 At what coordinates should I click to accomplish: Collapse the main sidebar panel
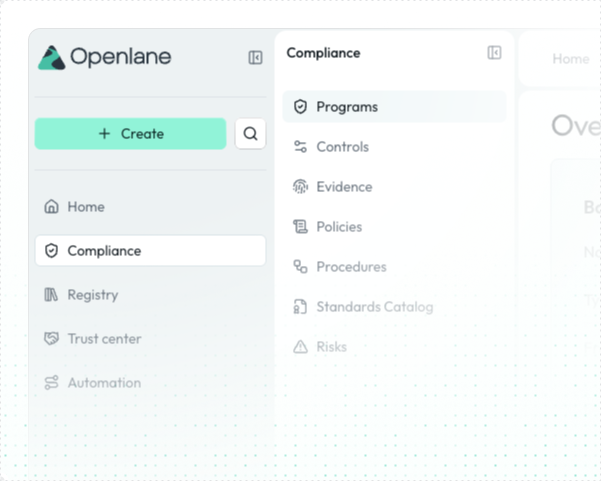(255, 57)
